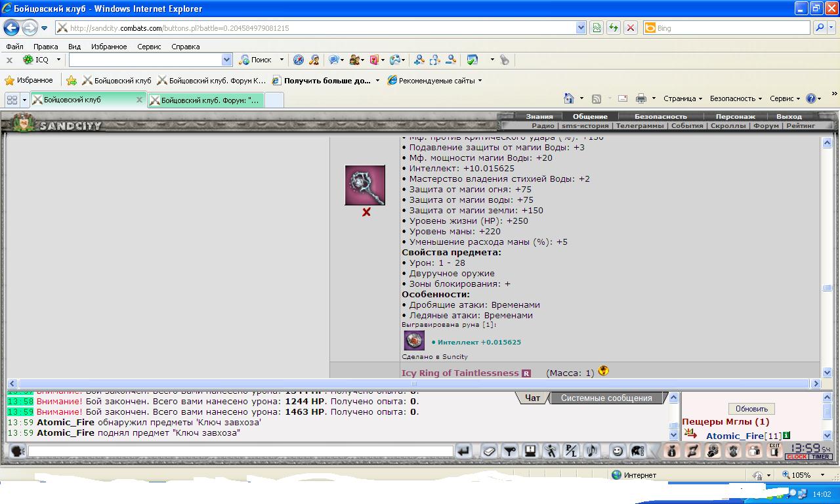Viewport: 840px width, 504px height.
Task: Click the helmet icon beside smiley
Action: click(637, 451)
